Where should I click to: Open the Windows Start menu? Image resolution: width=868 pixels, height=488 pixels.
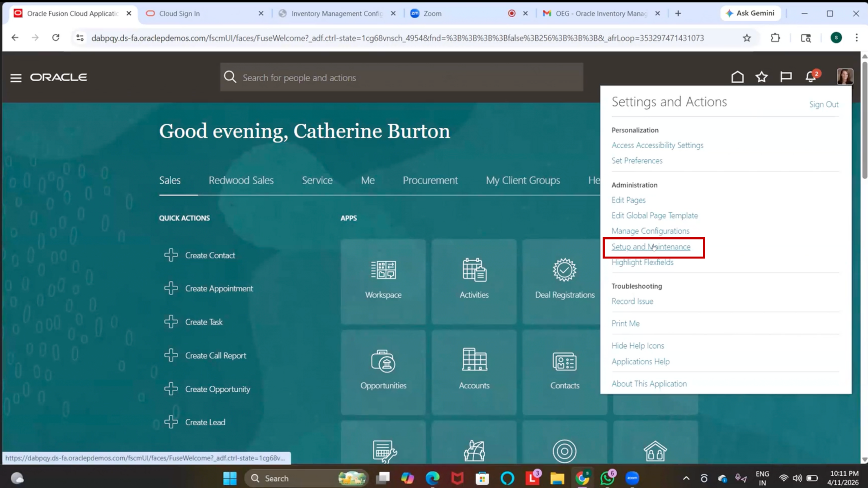coord(230,478)
